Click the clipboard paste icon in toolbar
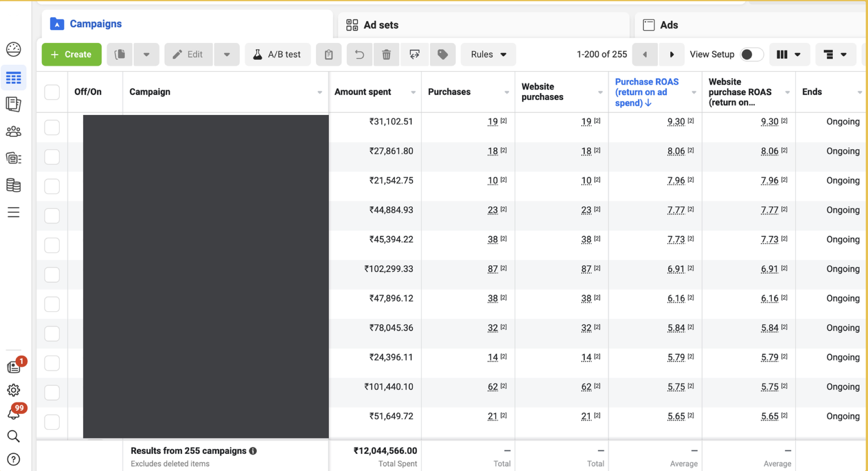The image size is (868, 471). [328, 54]
